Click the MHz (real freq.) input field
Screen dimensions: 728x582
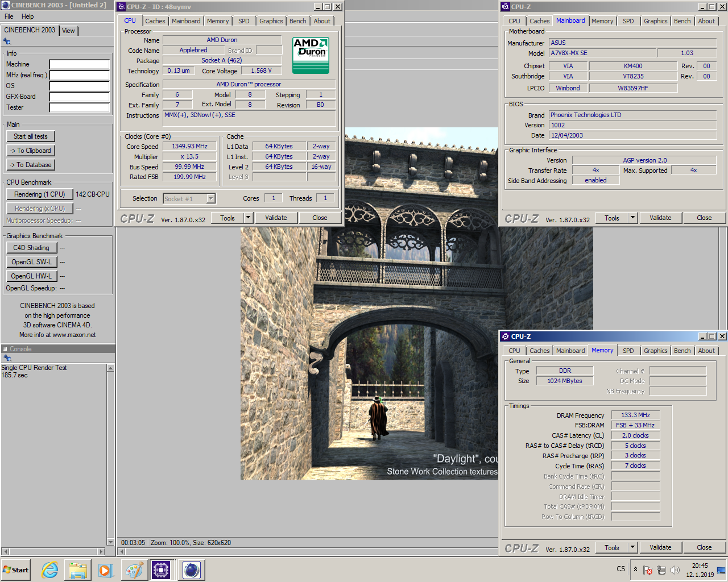pyautogui.click(x=79, y=75)
